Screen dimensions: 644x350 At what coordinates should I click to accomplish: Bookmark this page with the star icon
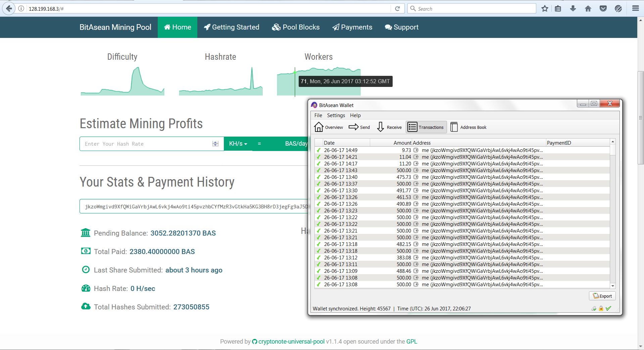tap(545, 9)
